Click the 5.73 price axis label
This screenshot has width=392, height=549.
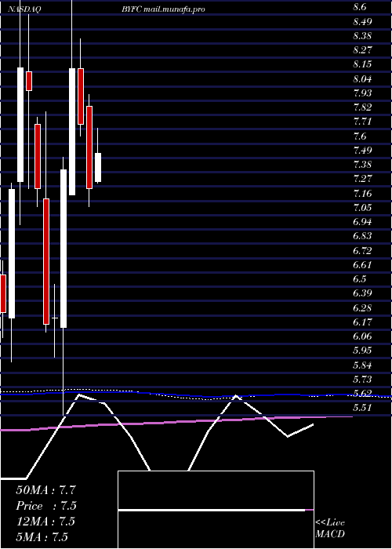pos(362,379)
